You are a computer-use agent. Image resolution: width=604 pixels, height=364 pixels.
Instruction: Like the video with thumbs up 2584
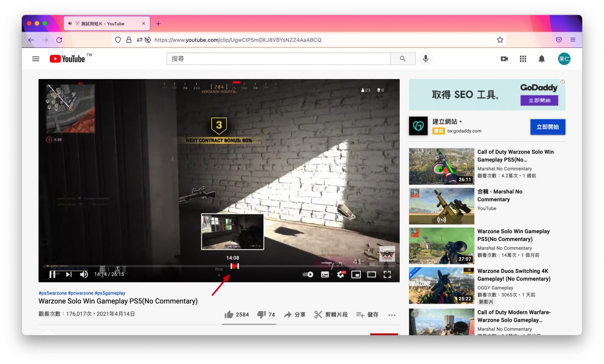(x=237, y=315)
